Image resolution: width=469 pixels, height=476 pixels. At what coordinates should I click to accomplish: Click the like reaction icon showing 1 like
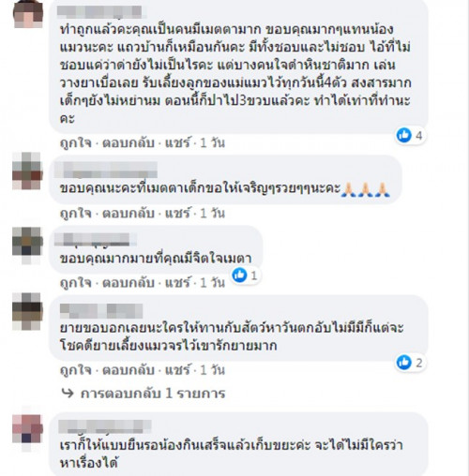[239, 275]
